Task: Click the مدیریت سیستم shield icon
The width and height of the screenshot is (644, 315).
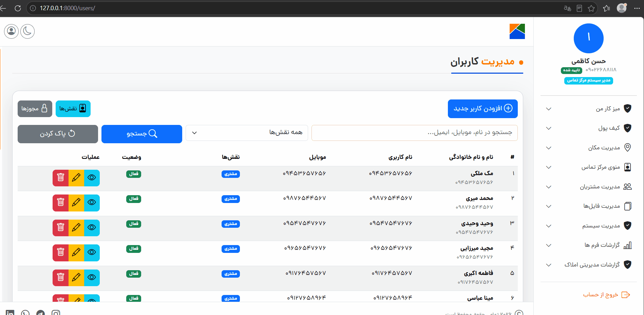Action: click(x=628, y=226)
